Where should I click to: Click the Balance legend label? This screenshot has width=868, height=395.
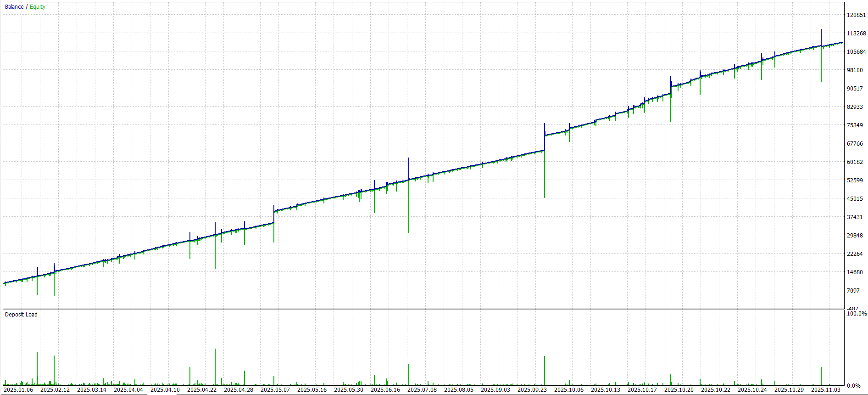pos(14,7)
